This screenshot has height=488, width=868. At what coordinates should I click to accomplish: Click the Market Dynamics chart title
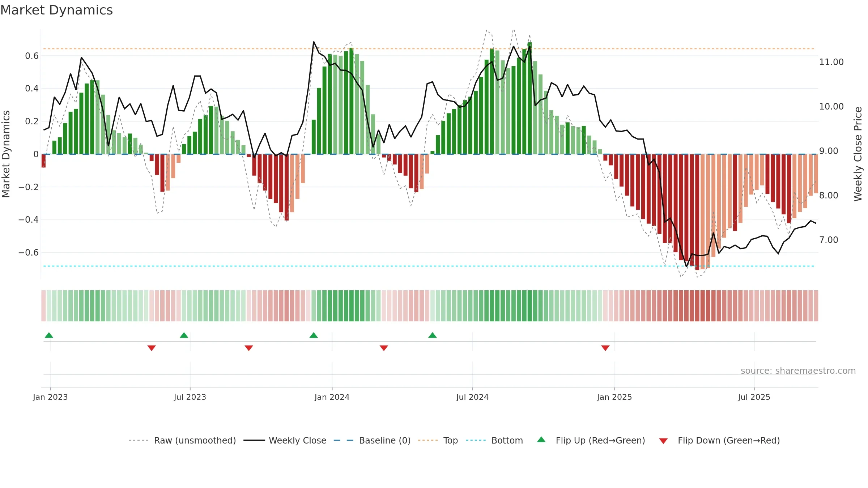click(x=56, y=10)
